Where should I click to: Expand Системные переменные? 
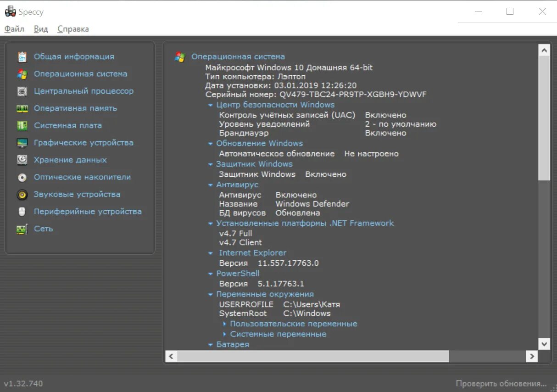click(224, 334)
